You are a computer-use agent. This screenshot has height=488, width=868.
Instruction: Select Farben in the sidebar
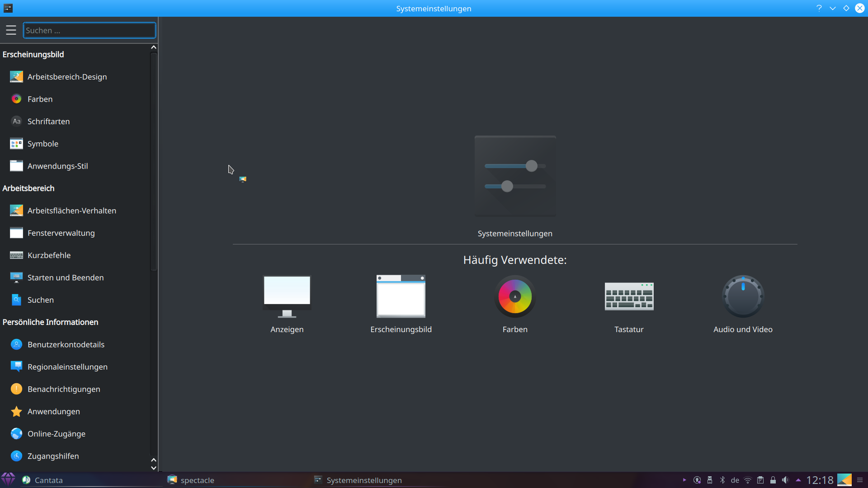pos(40,99)
